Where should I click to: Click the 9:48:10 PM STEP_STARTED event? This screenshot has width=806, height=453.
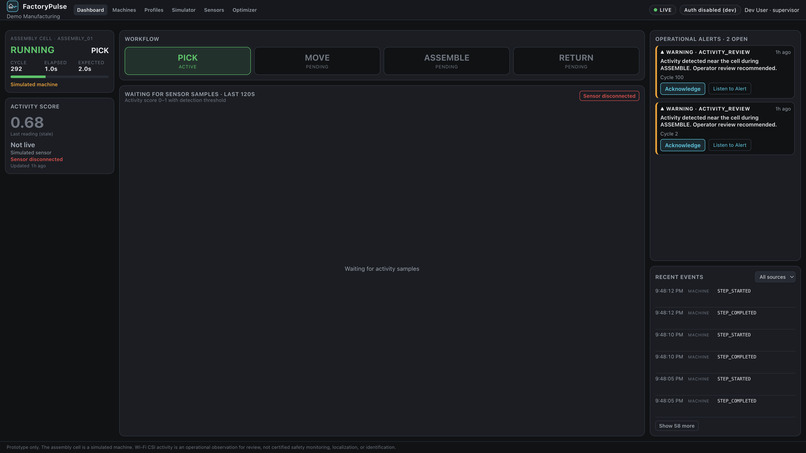[725, 335]
